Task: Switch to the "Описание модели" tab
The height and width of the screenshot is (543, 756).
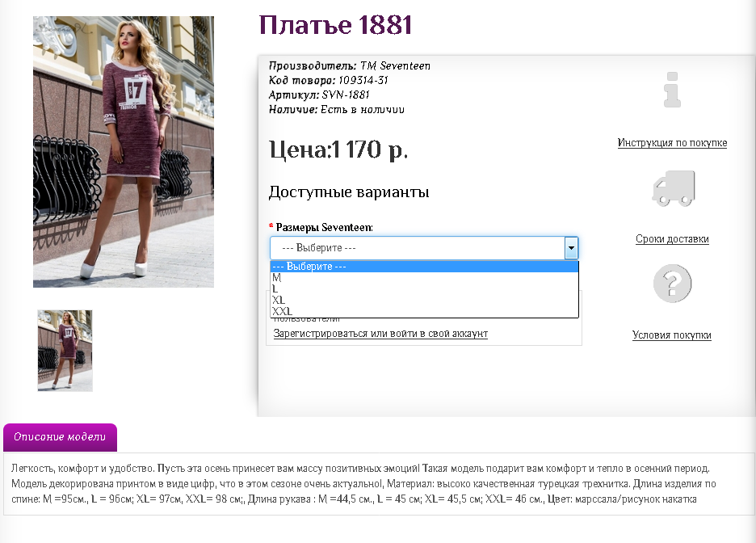Action: click(60, 437)
